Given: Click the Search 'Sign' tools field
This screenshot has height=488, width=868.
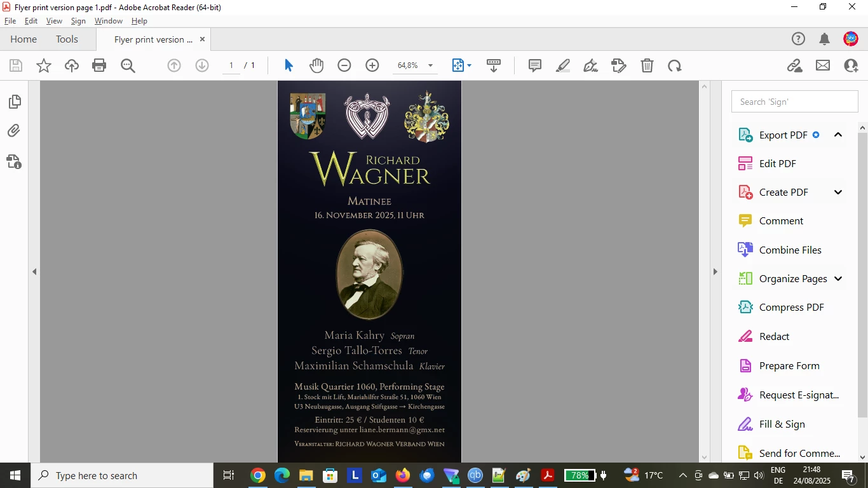Looking at the screenshot, I should tap(795, 102).
